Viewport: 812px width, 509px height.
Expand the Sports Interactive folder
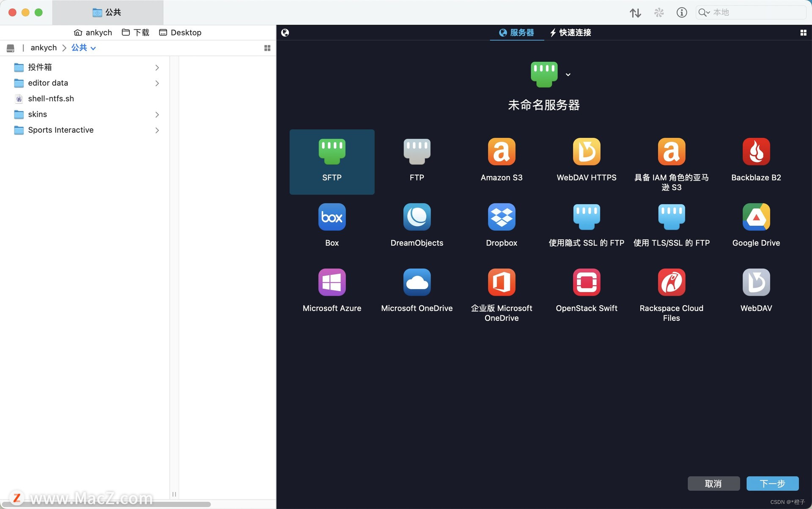tap(157, 130)
